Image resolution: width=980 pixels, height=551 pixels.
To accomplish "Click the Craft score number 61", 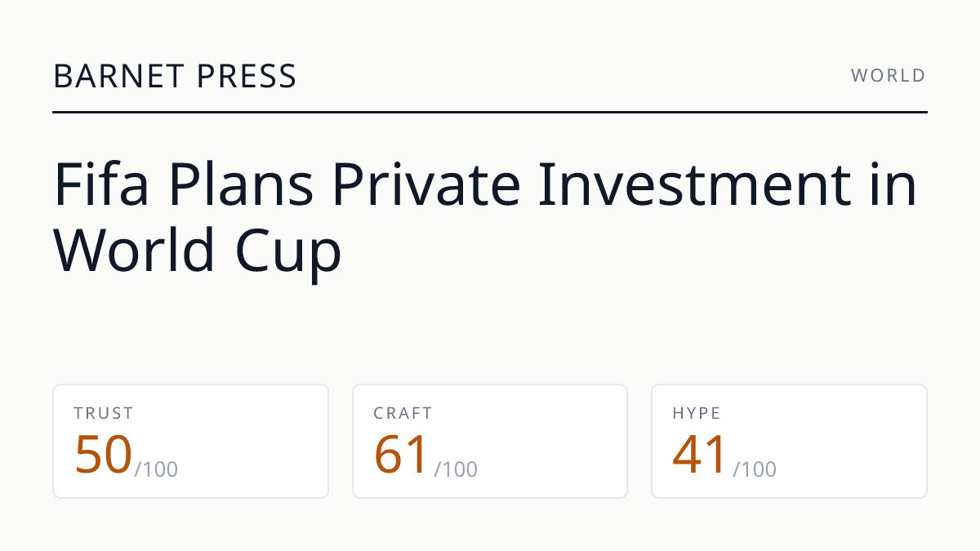I will [402, 454].
